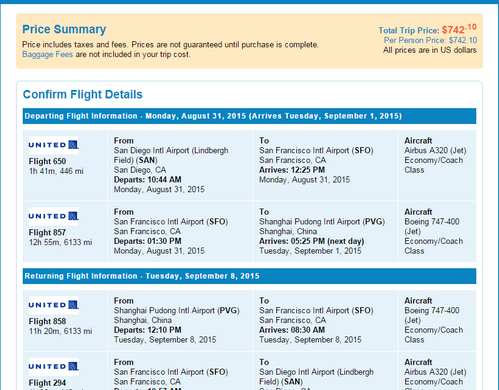This screenshot has width=499, height=390.
Task: Click Shanghai Pudong Intl Airport destination in Flight 857
Action: click(322, 222)
